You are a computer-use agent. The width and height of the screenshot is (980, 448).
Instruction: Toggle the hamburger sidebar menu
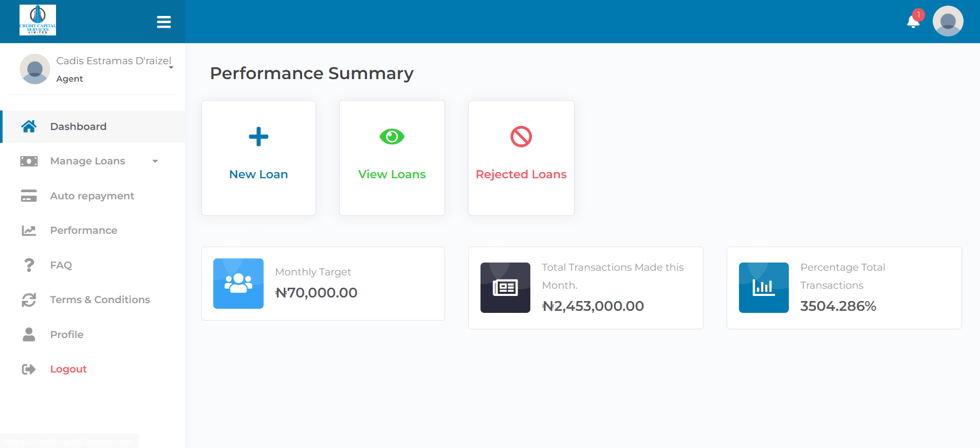coord(164,22)
